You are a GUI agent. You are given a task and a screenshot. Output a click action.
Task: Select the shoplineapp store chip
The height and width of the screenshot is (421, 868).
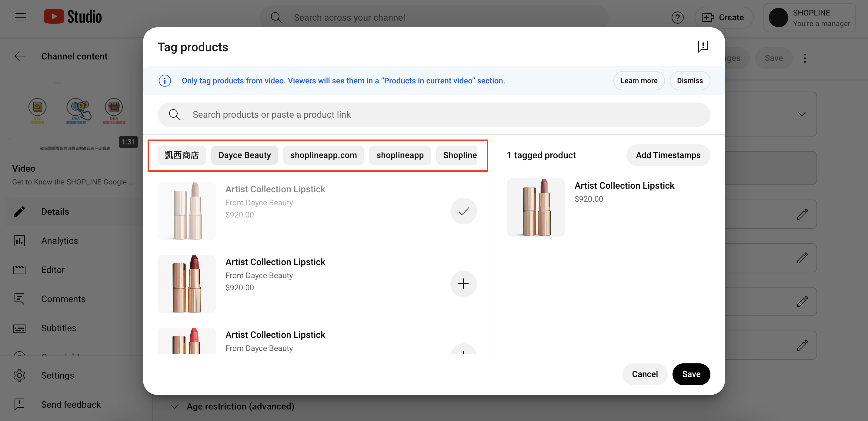pyautogui.click(x=400, y=155)
